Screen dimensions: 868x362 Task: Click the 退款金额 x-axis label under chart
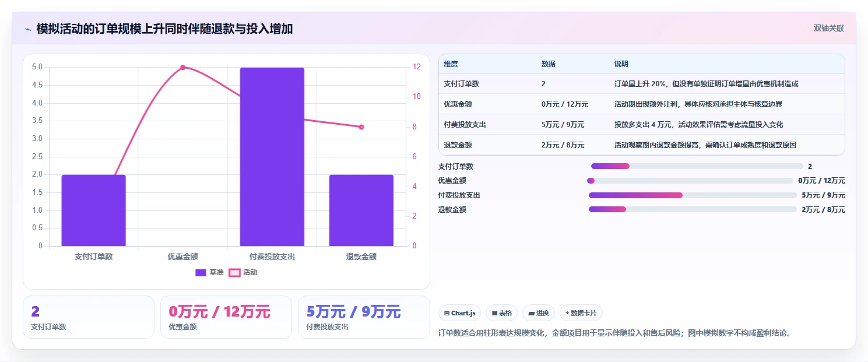tap(361, 256)
